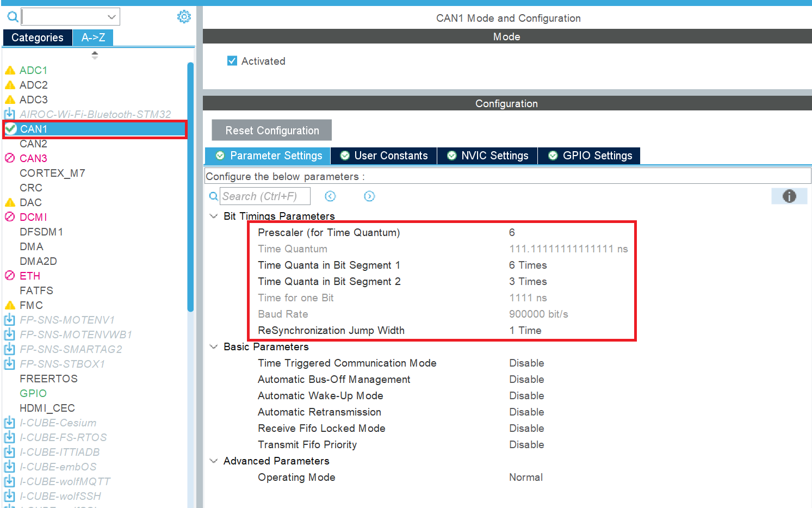Collapse the Bit Timings Parameters section

pyautogui.click(x=213, y=216)
